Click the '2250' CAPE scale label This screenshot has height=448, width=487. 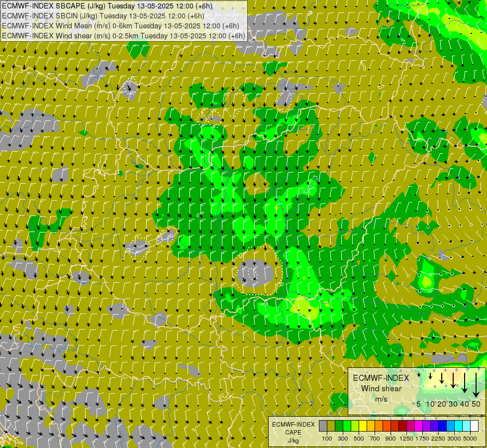[438, 439]
